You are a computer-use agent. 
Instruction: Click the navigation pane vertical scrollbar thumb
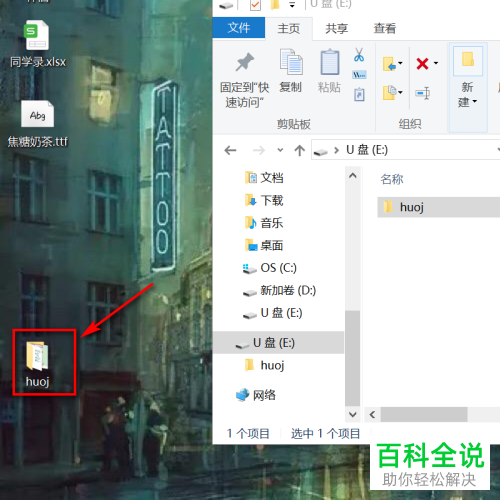[353, 358]
